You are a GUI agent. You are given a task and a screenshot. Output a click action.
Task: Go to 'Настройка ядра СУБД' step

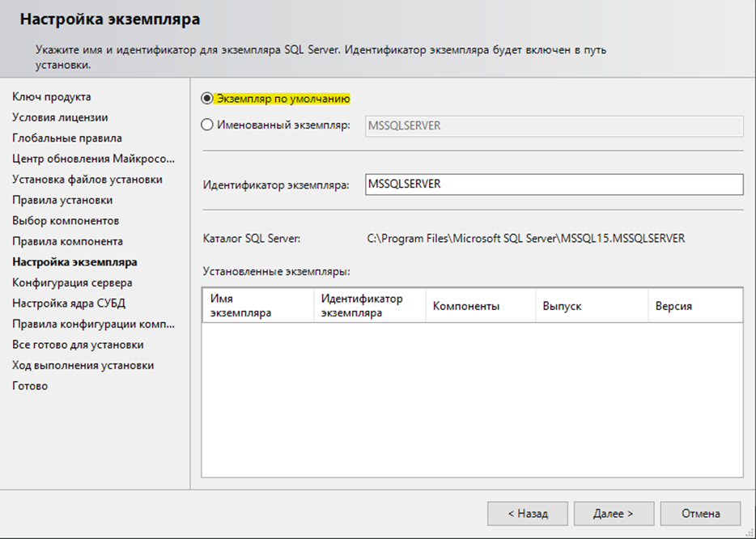[x=69, y=303]
